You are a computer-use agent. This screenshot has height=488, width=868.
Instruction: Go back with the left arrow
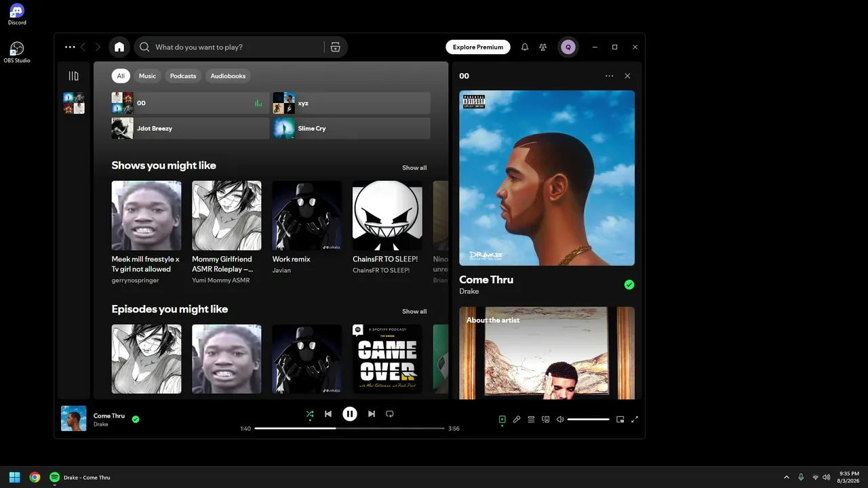pos(83,47)
